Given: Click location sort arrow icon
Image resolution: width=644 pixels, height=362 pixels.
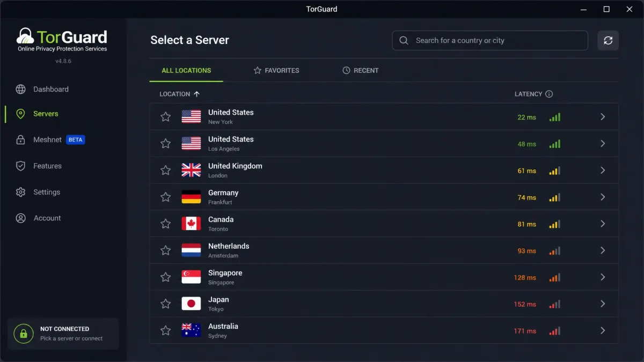Looking at the screenshot, I should (196, 94).
